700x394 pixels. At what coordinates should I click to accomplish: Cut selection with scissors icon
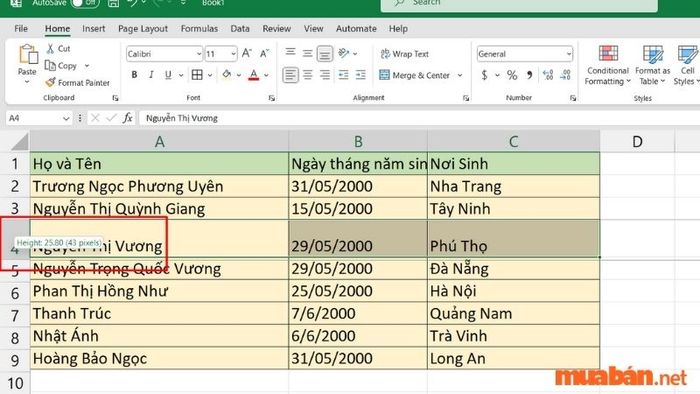point(50,49)
